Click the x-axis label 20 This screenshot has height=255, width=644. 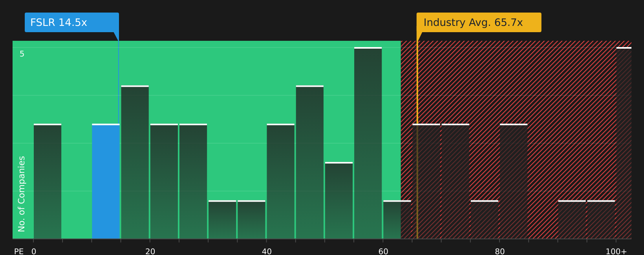(150, 251)
